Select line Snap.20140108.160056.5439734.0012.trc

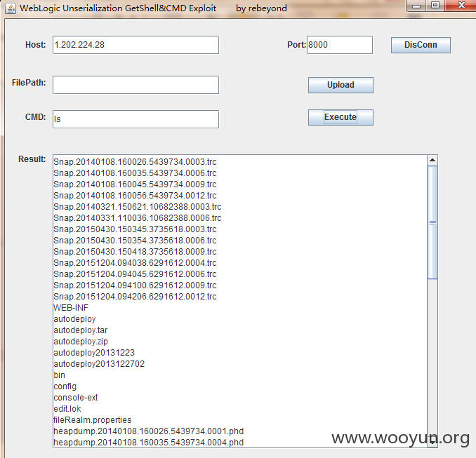tap(135, 196)
